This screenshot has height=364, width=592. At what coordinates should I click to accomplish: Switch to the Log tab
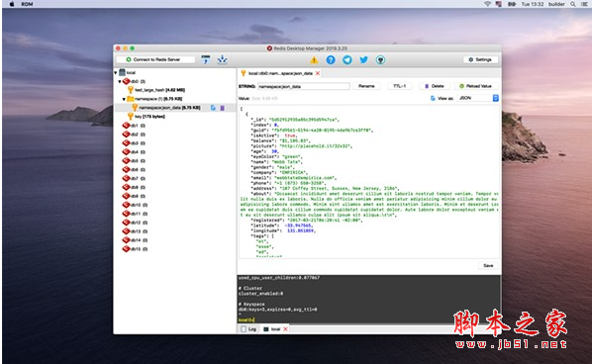tap(248, 329)
